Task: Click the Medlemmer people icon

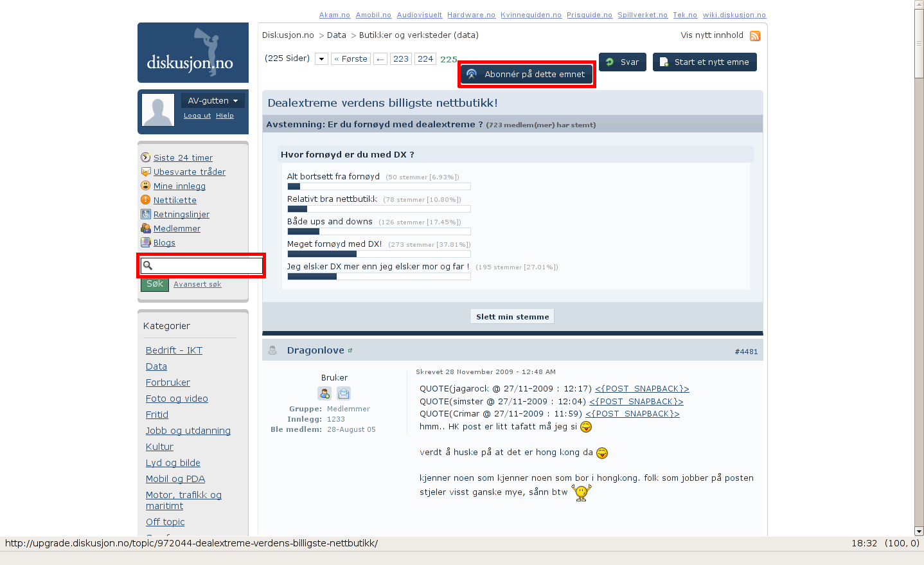Action: (x=146, y=228)
